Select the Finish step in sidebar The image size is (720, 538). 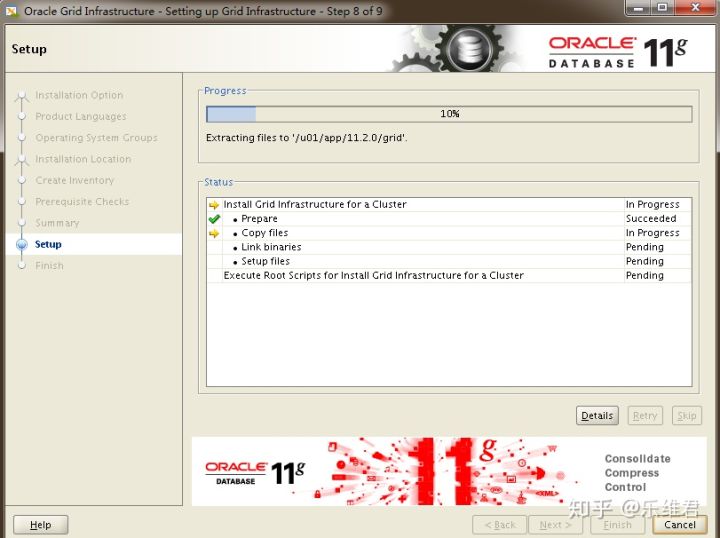tap(50, 265)
